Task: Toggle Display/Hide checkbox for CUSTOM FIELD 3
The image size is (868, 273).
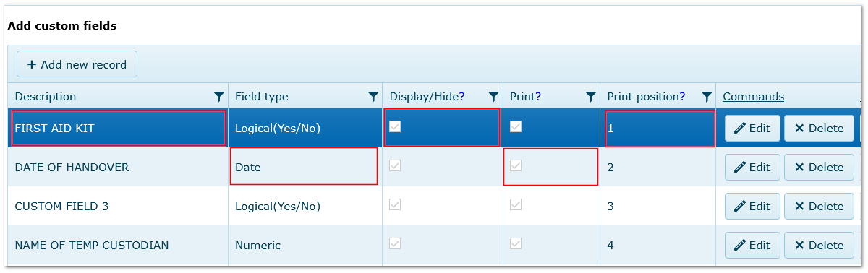Action: pyautogui.click(x=395, y=204)
